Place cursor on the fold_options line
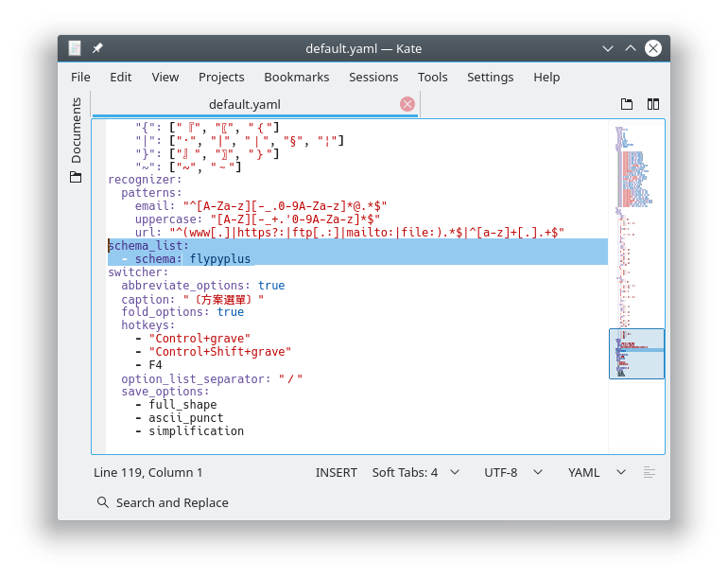This screenshot has width=728, height=578. (182, 311)
